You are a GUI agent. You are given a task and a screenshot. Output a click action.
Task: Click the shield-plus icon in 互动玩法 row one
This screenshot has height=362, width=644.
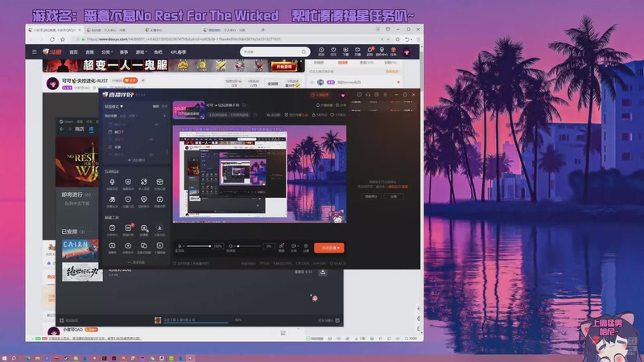[x=128, y=182]
